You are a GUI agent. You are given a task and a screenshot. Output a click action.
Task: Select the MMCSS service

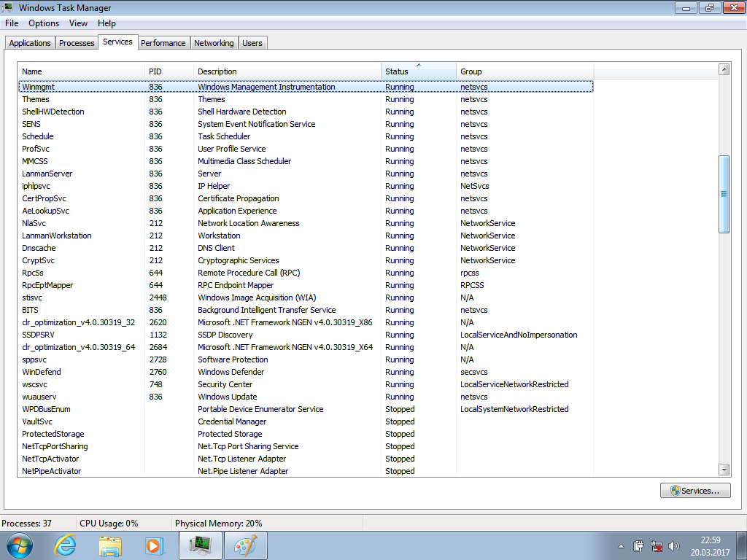click(x=35, y=161)
